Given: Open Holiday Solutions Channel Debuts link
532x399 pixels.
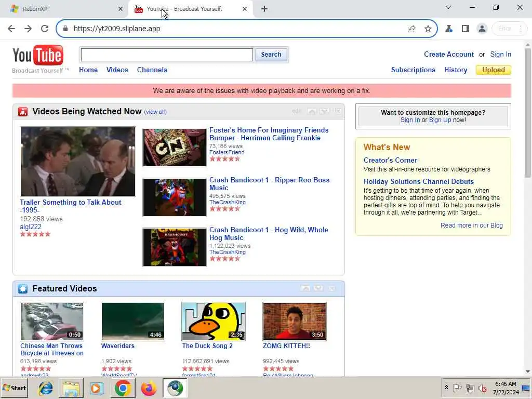Looking at the screenshot, I should point(419,181).
